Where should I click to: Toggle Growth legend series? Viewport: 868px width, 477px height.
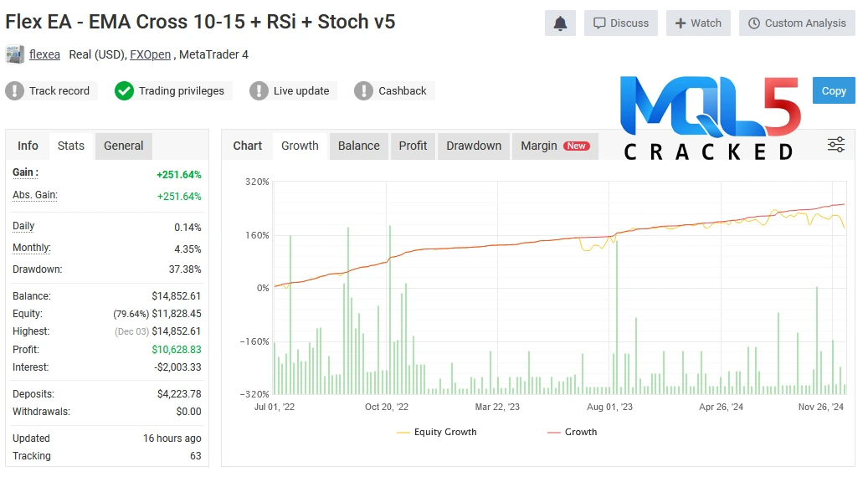coord(573,432)
